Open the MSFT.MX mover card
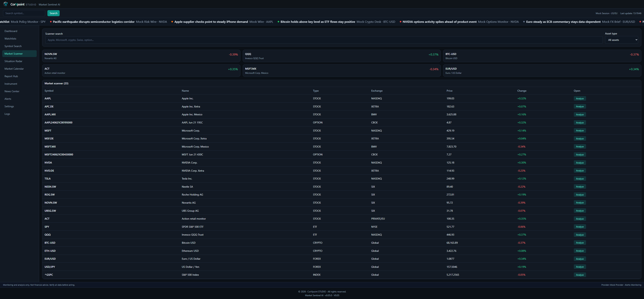 coord(341,71)
